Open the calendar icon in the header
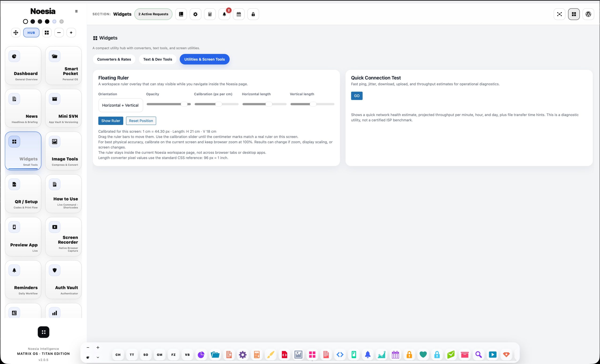This screenshot has width=600, height=364. click(x=239, y=14)
